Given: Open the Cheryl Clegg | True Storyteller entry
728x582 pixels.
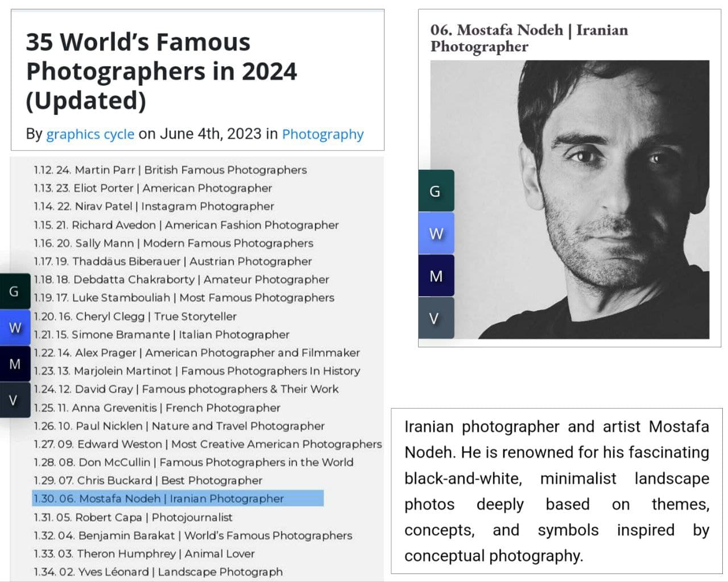Looking at the screenshot, I should (x=135, y=317).
